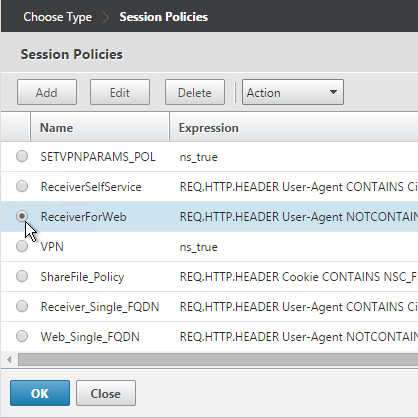Select the VPN policy radio button
The image size is (418, 418).
click(22, 246)
